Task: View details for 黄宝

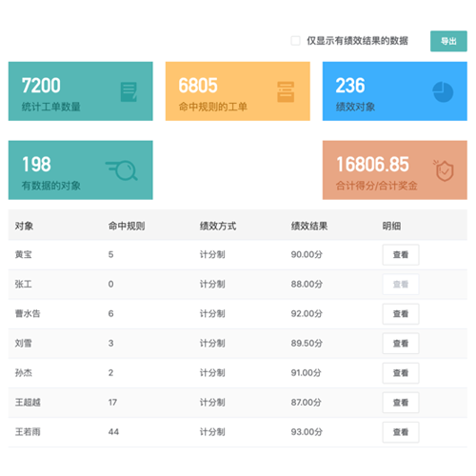Action: (401, 254)
